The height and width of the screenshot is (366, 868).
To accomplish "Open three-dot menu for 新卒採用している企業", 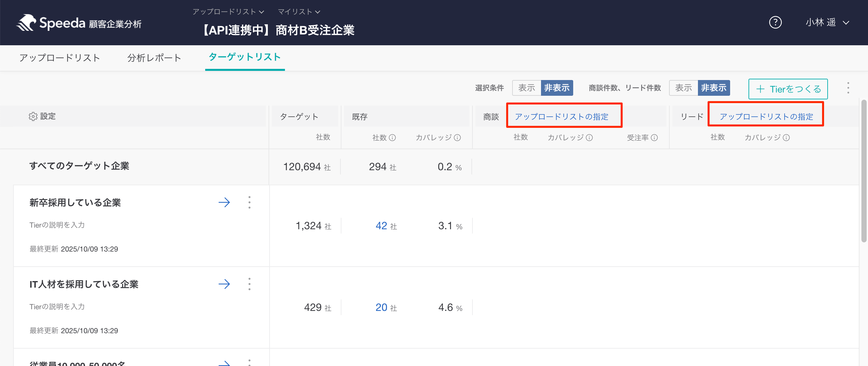I will point(250,202).
